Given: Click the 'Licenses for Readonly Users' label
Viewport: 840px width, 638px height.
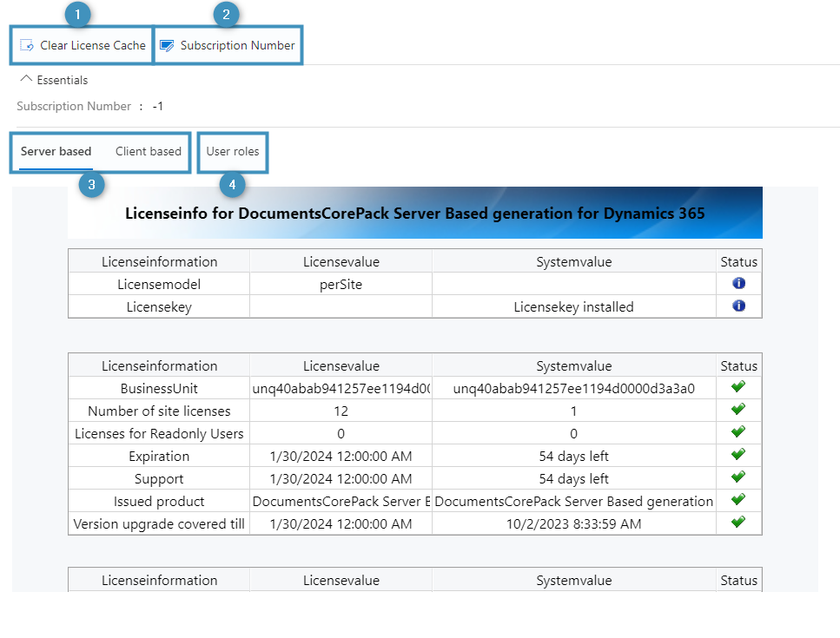Looking at the screenshot, I should pyautogui.click(x=159, y=433).
